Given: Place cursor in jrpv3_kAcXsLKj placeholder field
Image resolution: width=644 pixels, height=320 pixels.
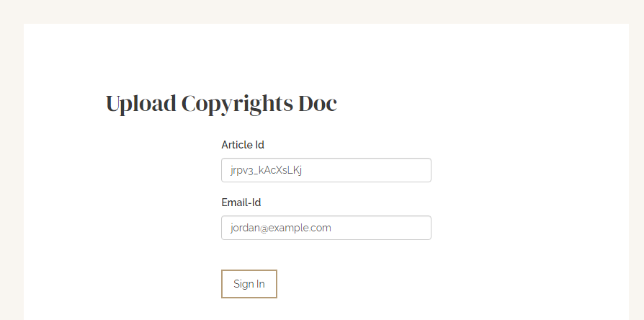Looking at the screenshot, I should coord(326,170).
